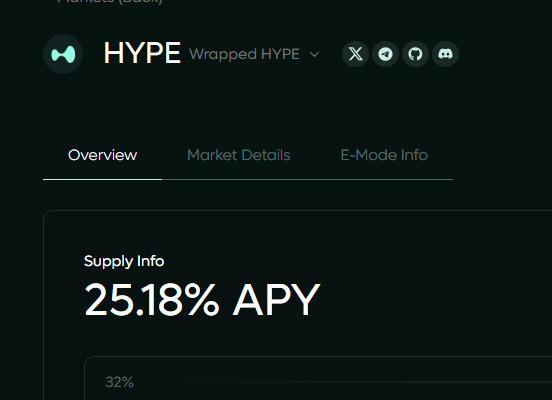Click the HYPE token logo icon
Screen dimensions: 552x400
pyautogui.click(x=63, y=54)
